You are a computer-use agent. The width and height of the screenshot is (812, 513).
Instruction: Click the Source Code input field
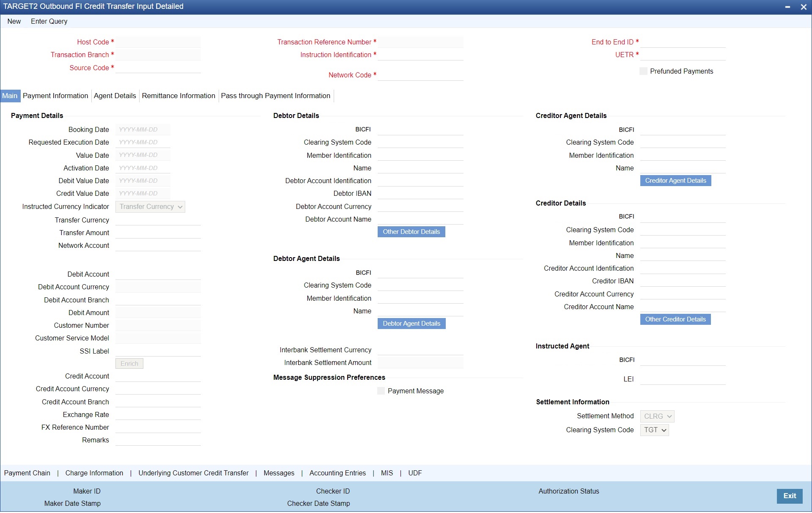click(158, 68)
